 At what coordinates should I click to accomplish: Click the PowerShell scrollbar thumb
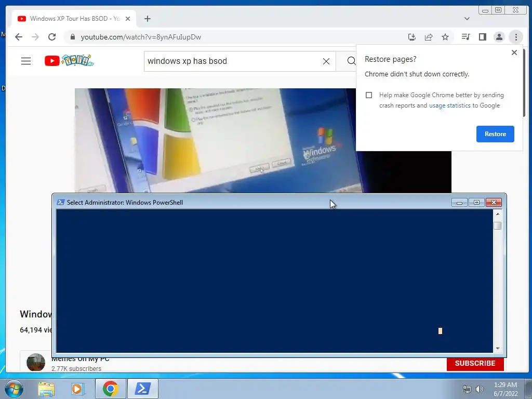498,225
